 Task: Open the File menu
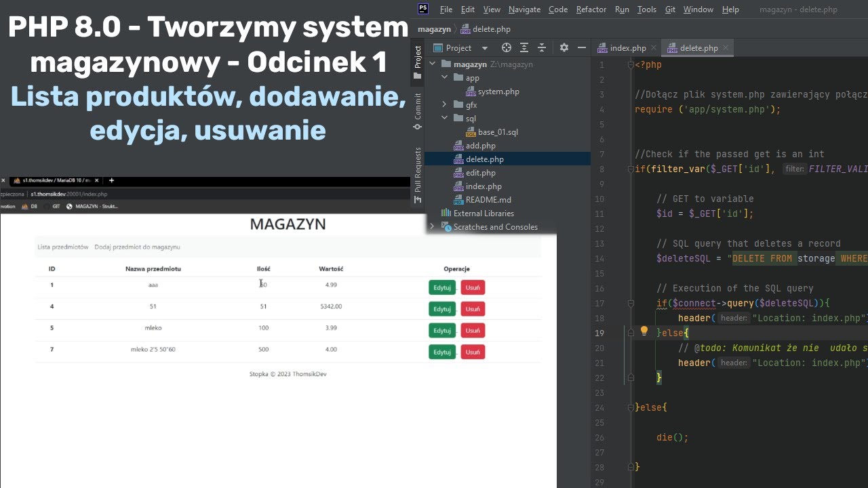446,9
